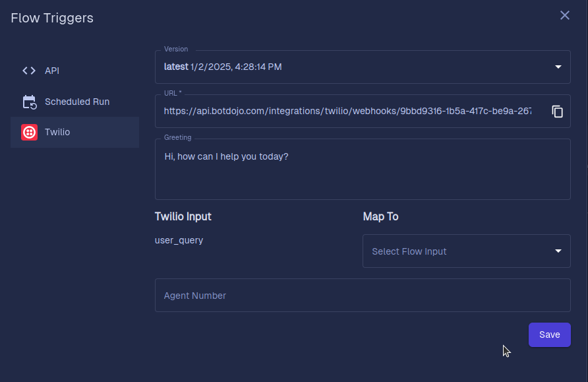This screenshot has height=382, width=588.
Task: Expand the Version dropdown arrow
Action: point(558,67)
